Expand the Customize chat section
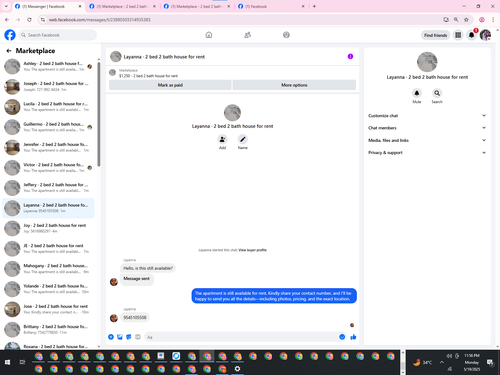 point(427,116)
